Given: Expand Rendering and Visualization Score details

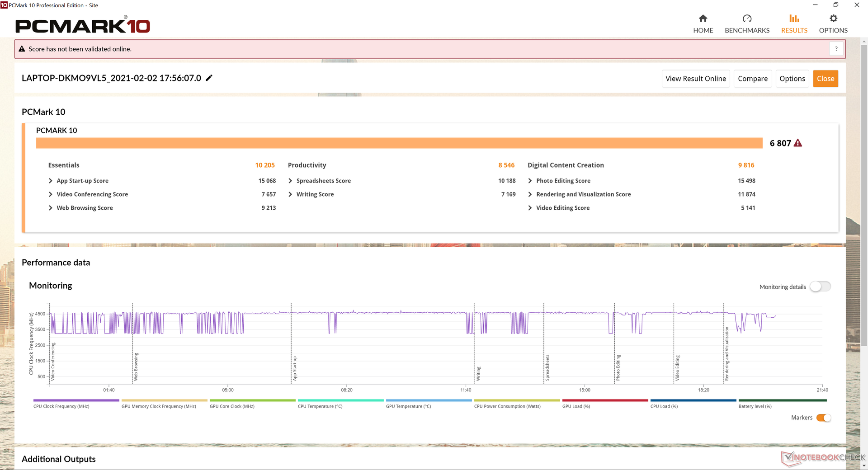Looking at the screenshot, I should 530,194.
